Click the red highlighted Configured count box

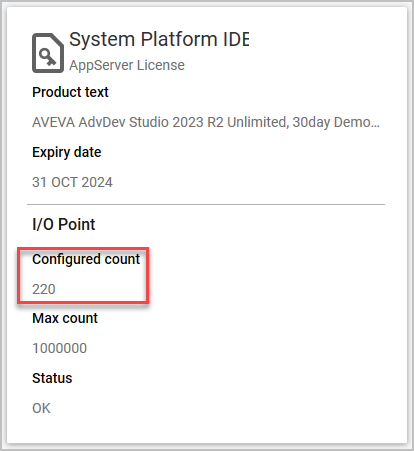[x=83, y=275]
